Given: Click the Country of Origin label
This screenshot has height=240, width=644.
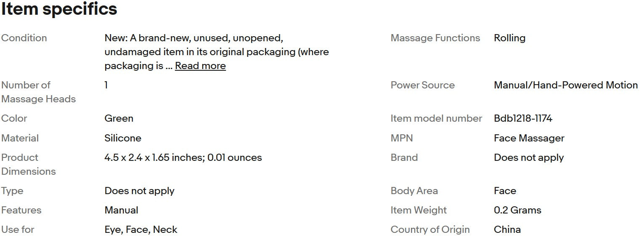Looking at the screenshot, I should pyautogui.click(x=430, y=229).
